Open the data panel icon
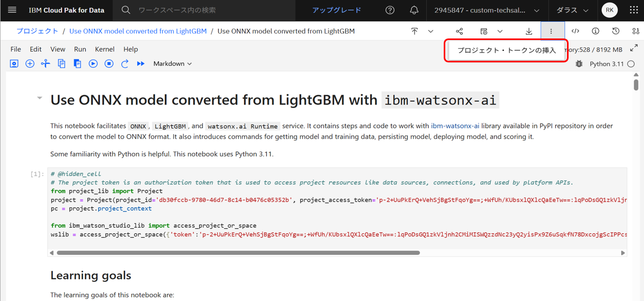Screen dimensions: 644x301 [636, 31]
